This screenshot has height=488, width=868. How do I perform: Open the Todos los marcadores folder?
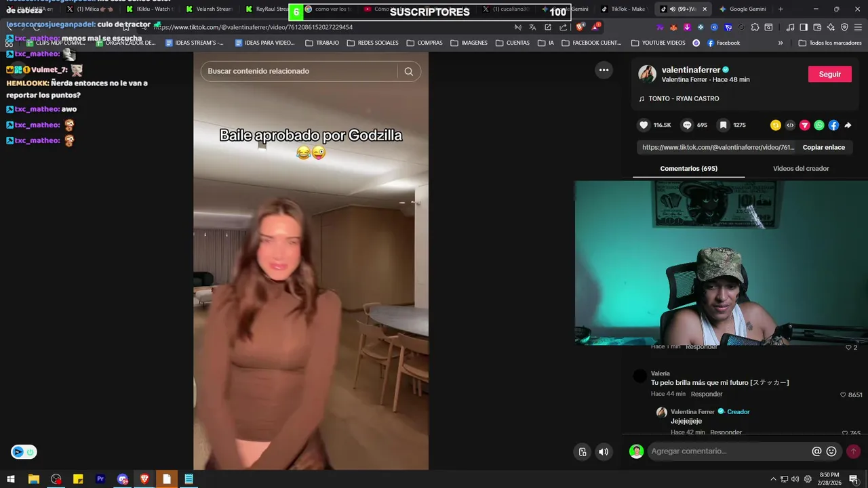(x=830, y=43)
